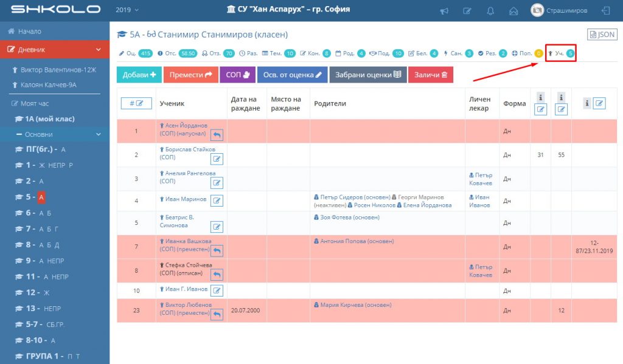
Task: Click restore arrow for Виктор Любенов
Action: (x=217, y=314)
